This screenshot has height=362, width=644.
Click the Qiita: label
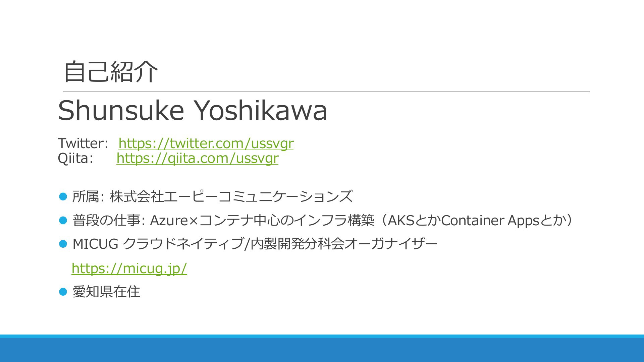click(x=75, y=158)
